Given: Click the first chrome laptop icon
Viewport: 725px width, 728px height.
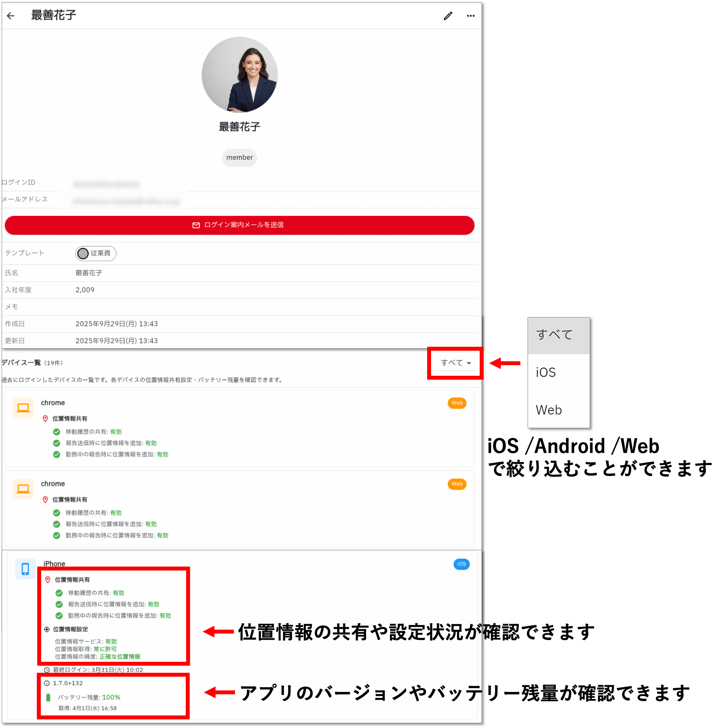Looking at the screenshot, I should (23, 408).
